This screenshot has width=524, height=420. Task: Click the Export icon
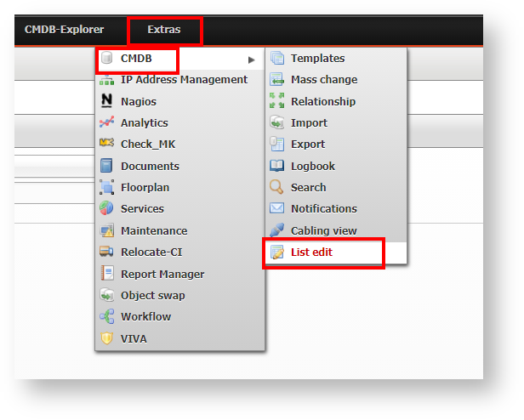point(277,144)
